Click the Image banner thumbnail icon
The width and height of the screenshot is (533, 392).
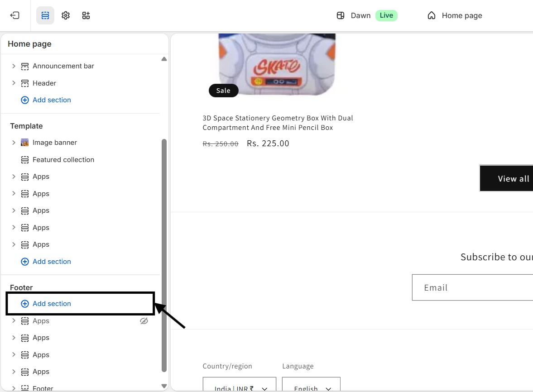(25, 143)
